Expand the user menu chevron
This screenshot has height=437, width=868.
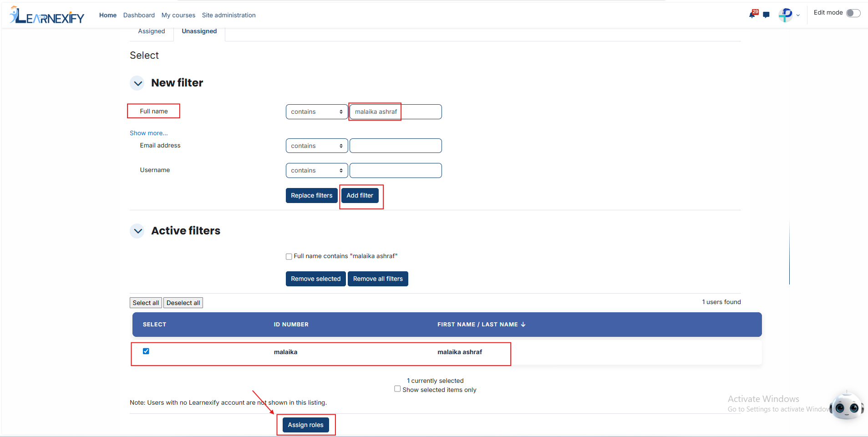click(798, 15)
